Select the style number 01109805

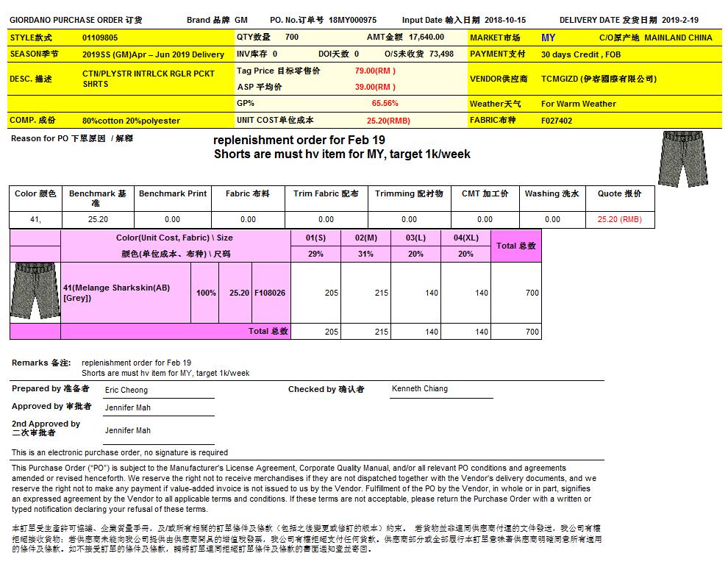pyautogui.click(x=100, y=38)
